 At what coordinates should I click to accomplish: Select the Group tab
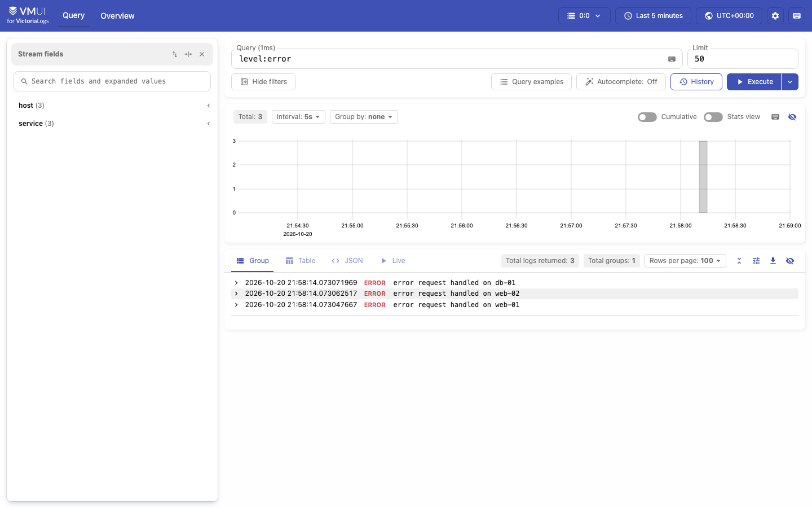click(253, 261)
